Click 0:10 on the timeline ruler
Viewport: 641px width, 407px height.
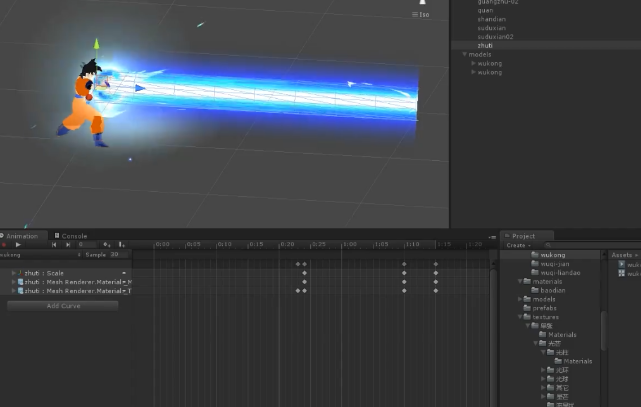(224, 244)
